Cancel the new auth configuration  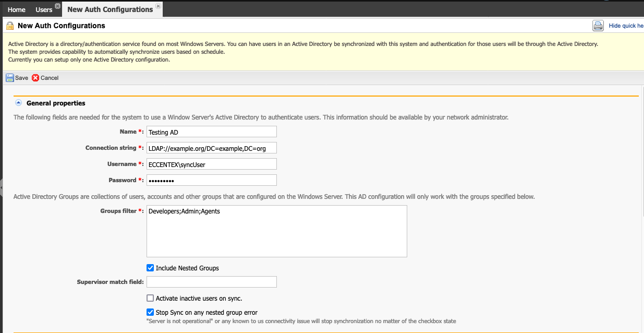pyautogui.click(x=45, y=78)
